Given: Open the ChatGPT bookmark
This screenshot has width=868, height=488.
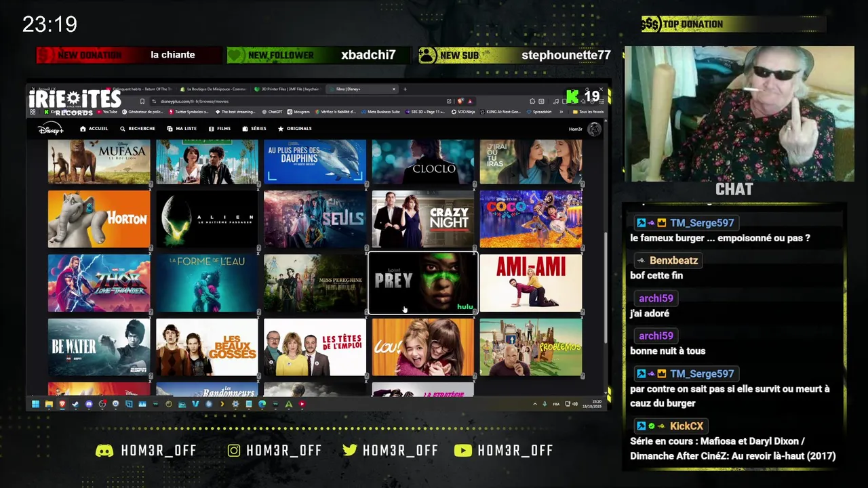Looking at the screenshot, I should tap(272, 112).
